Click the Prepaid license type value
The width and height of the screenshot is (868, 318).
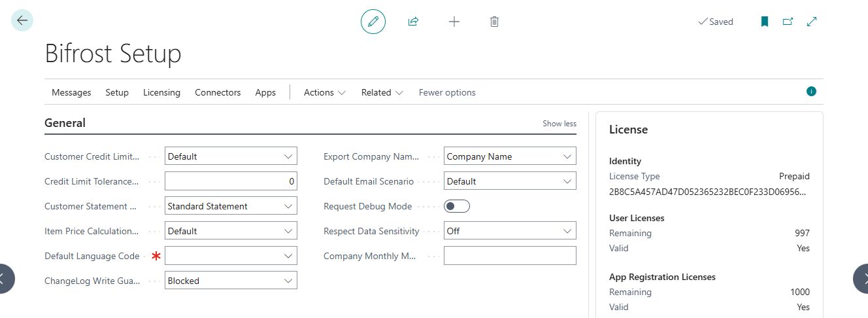point(794,176)
